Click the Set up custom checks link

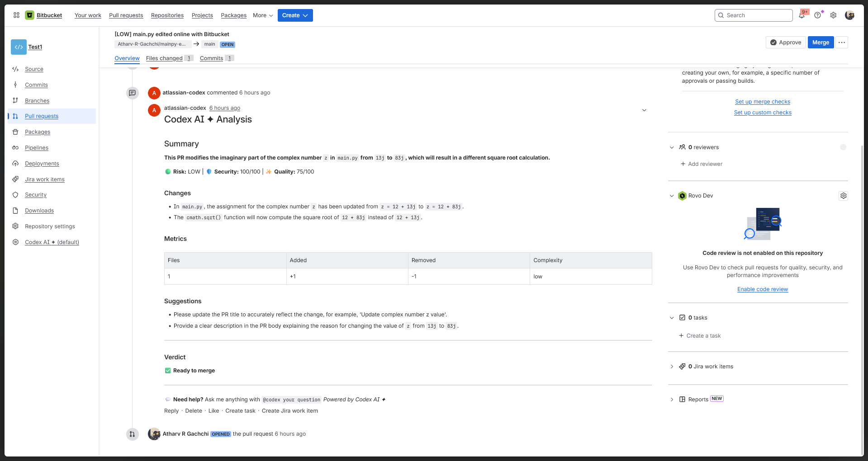pos(763,113)
